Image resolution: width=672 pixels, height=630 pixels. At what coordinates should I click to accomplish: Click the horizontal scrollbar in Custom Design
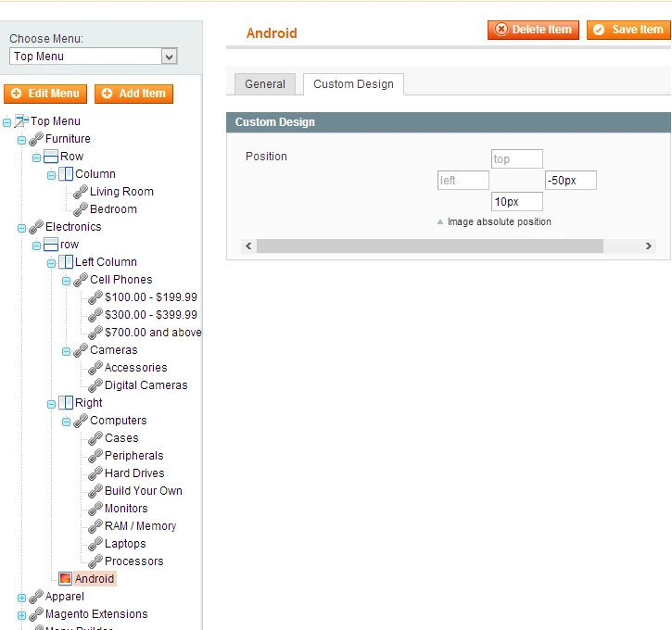tap(429, 246)
